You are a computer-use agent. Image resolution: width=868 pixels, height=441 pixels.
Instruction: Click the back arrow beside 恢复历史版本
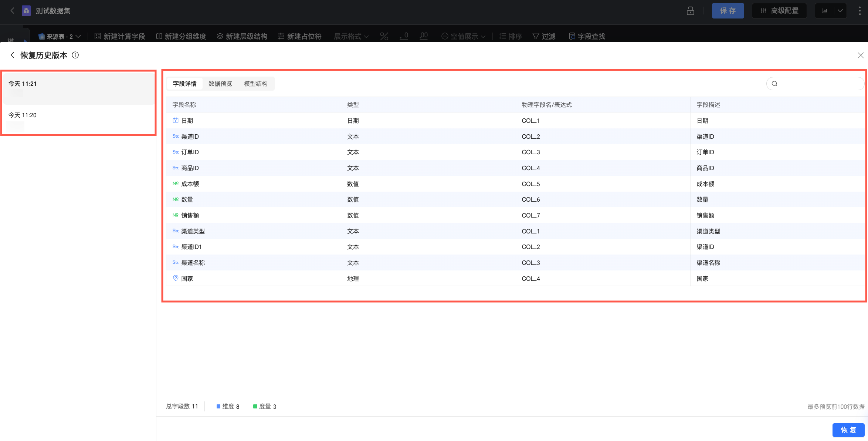coord(12,55)
